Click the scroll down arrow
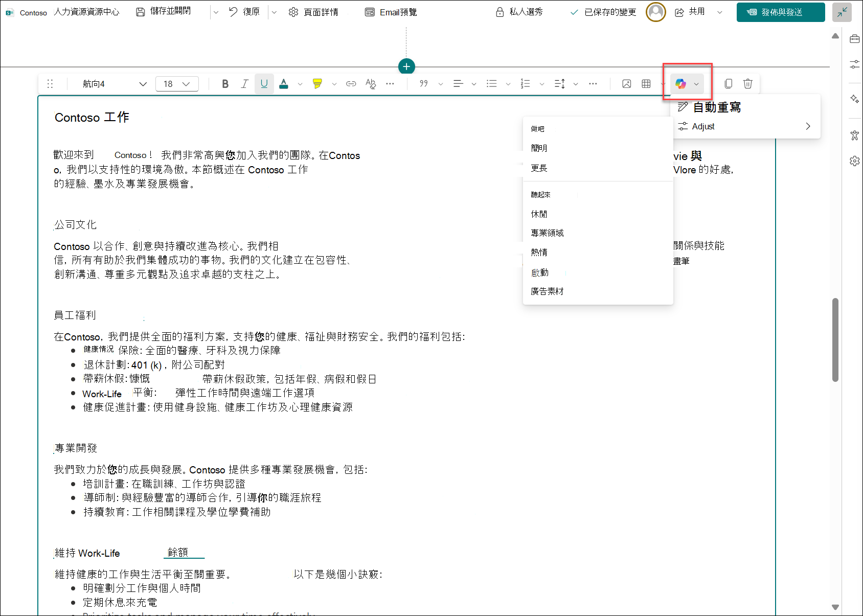Image resolution: width=863 pixels, height=616 pixels. pos(835,607)
